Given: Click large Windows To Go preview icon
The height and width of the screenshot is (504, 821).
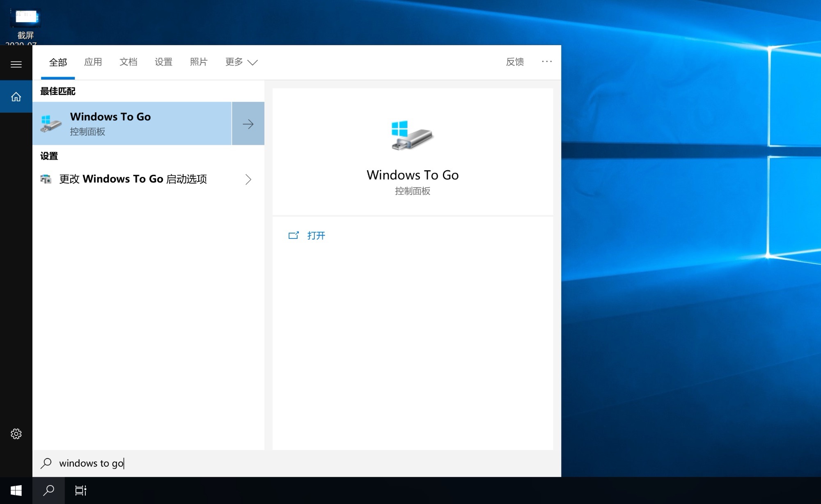Looking at the screenshot, I should click(412, 135).
